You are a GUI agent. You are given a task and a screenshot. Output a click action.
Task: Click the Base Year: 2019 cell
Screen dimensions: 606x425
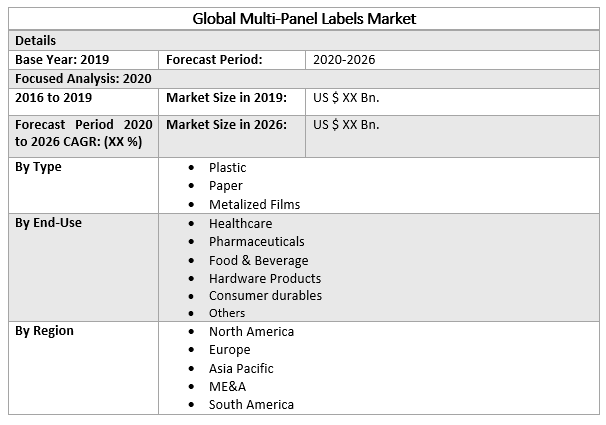coord(62,60)
